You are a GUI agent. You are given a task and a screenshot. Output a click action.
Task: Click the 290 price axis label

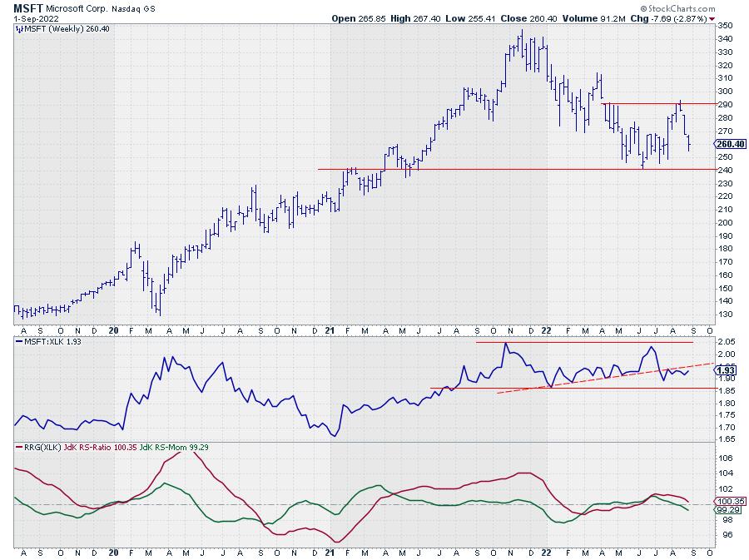pos(726,105)
